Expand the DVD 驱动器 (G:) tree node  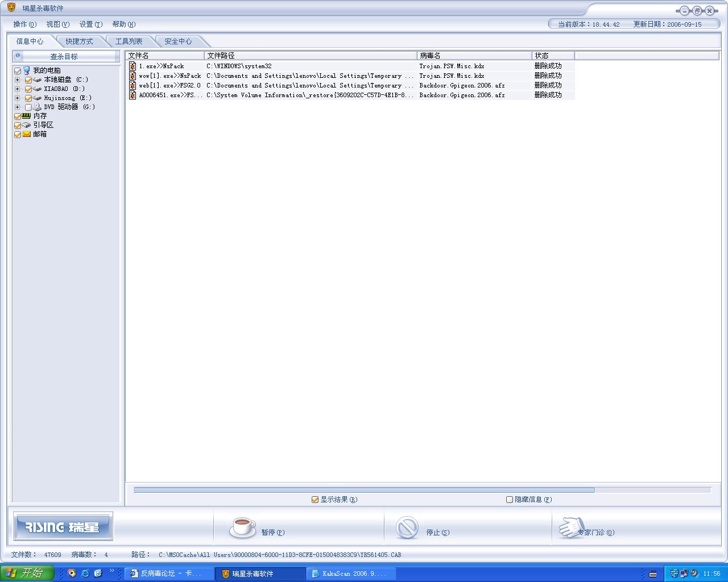[x=17, y=107]
